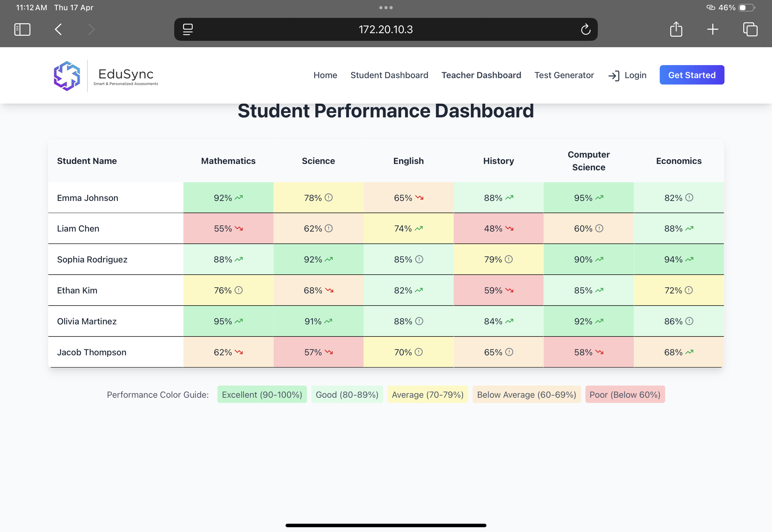This screenshot has width=772, height=532.
Task: Click upward trend icon beside Olivia's Mathematics 95%
Action: 239,321
